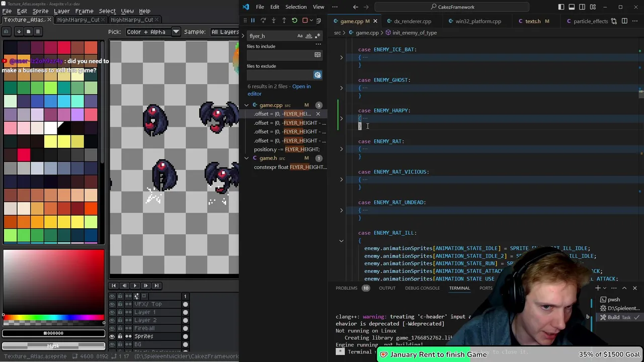Image resolution: width=644 pixels, height=362 pixels.
Task: Click Step Into in debug toolbar
Action: click(274, 21)
